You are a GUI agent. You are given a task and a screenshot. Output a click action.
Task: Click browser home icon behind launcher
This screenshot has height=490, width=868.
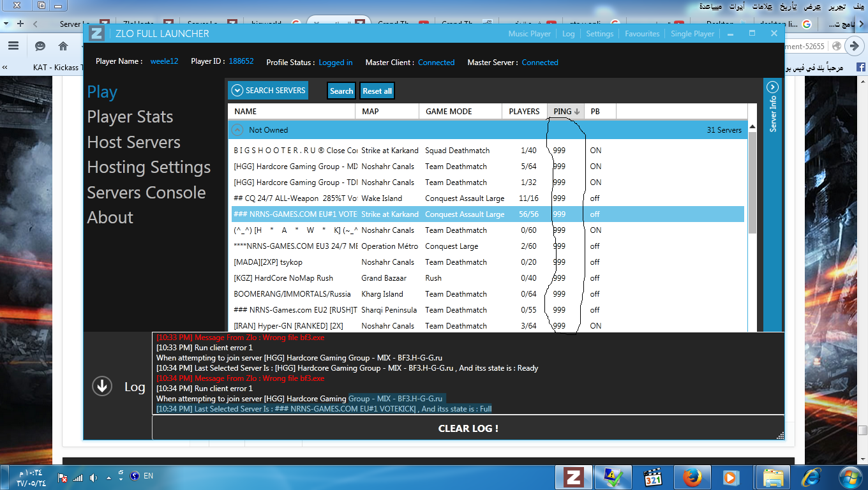(63, 46)
